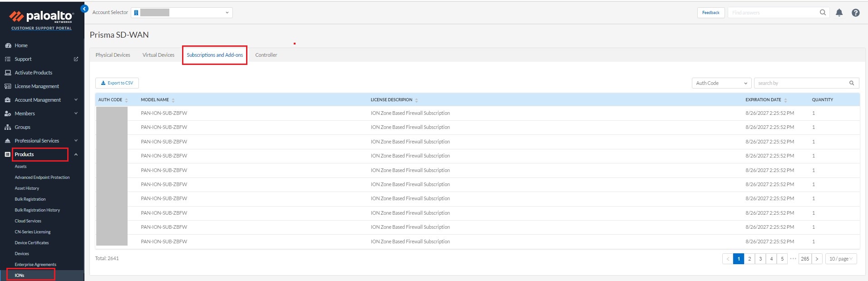Expand the Members submenu chevron
This screenshot has width=868, height=281.
(x=76, y=113)
